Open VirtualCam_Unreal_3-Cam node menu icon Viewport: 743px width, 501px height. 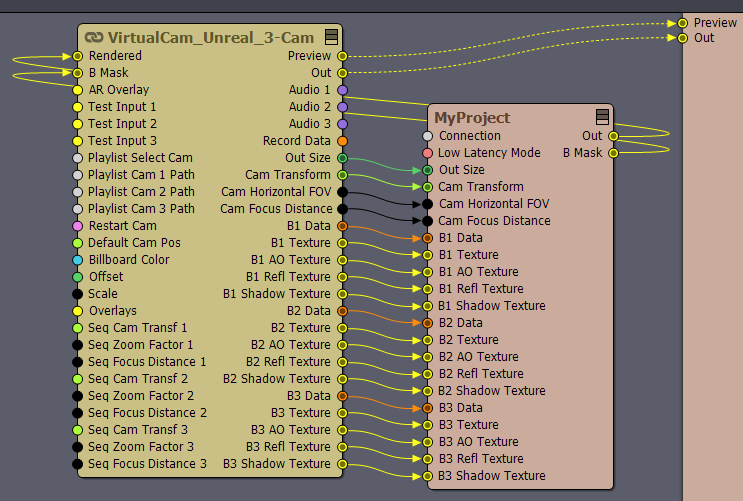click(x=332, y=37)
